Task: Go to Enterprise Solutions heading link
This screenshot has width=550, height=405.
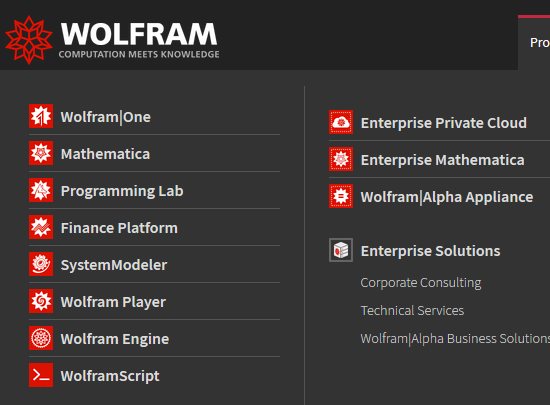Action: pos(430,251)
